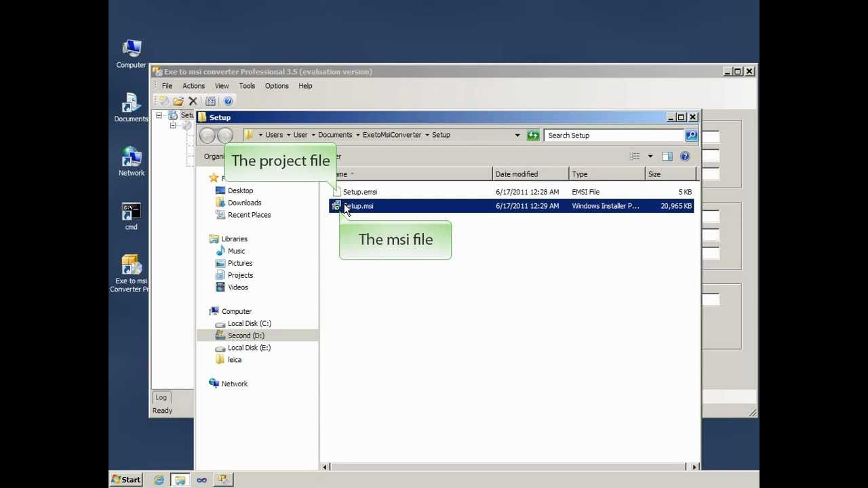This screenshot has height=488, width=868.
Task: Open the View menu
Action: pyautogui.click(x=222, y=86)
